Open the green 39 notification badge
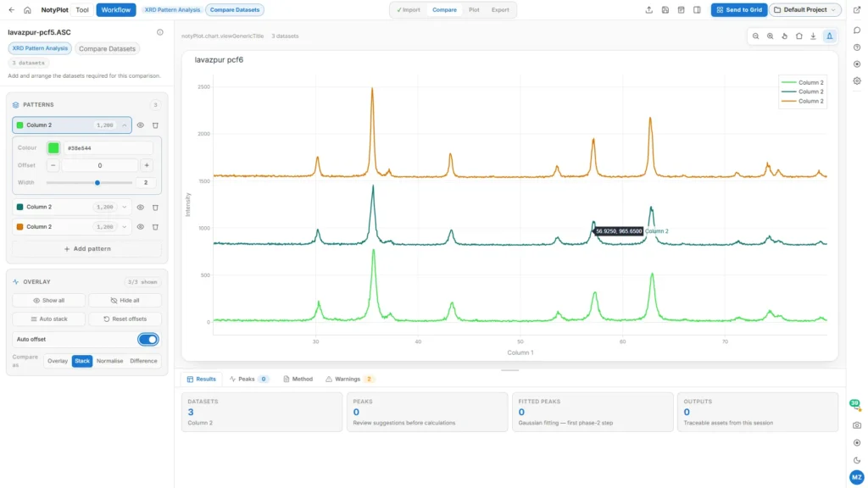The height and width of the screenshot is (488, 868). point(855,404)
